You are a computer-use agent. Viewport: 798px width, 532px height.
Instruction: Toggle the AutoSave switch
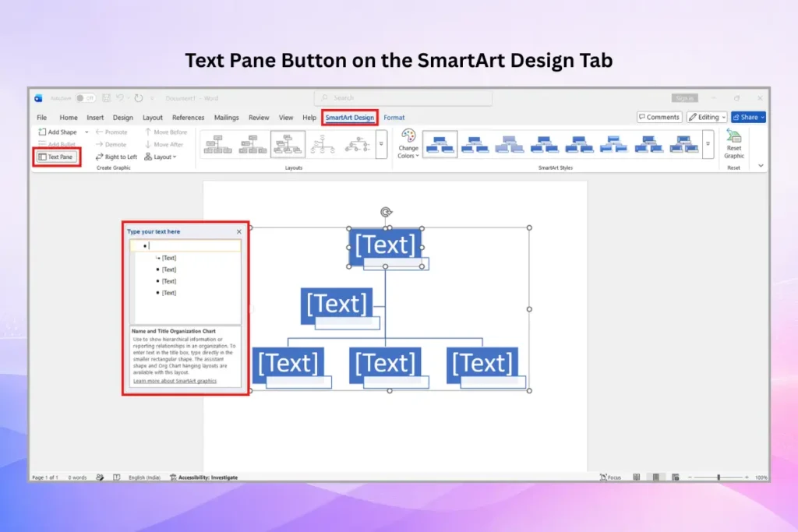point(85,98)
